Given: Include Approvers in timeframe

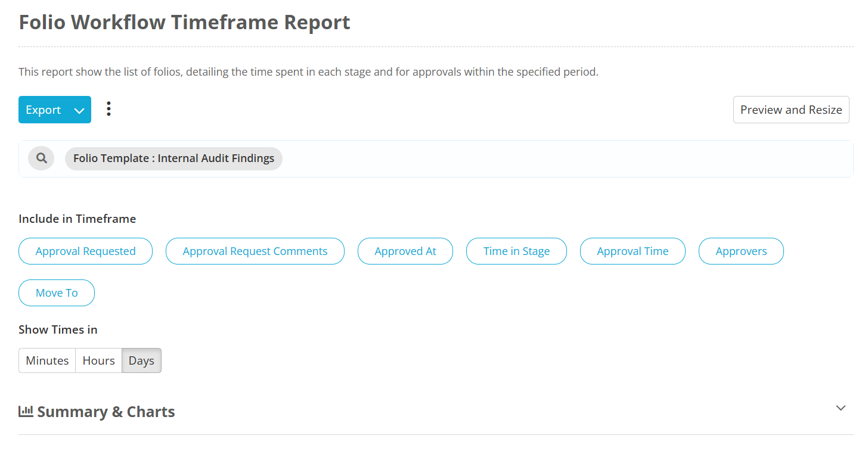Looking at the screenshot, I should [741, 251].
